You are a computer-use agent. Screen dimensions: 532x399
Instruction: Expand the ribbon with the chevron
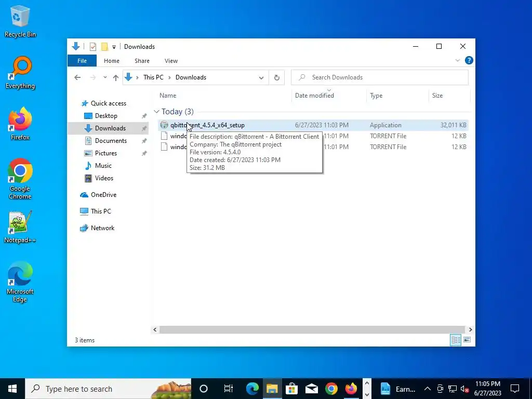(457, 60)
